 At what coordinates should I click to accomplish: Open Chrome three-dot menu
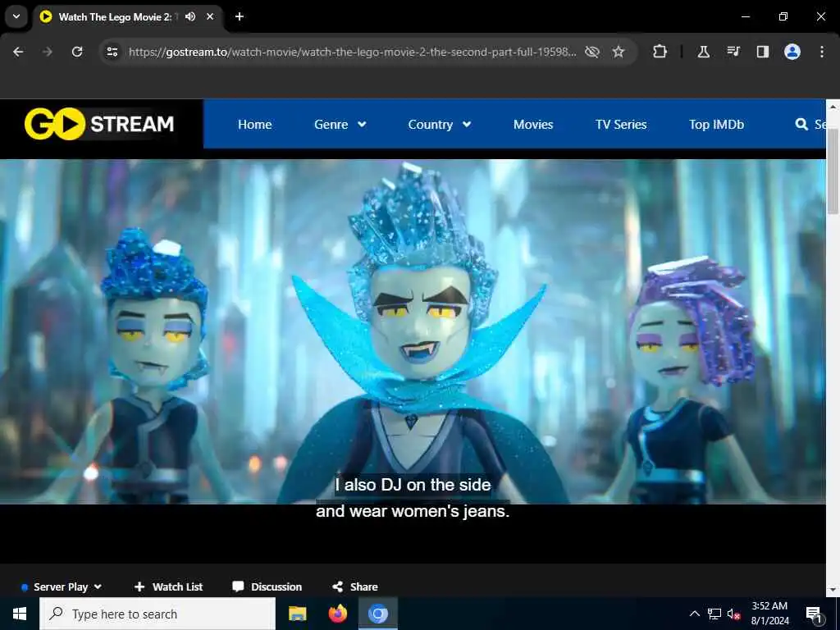point(822,52)
